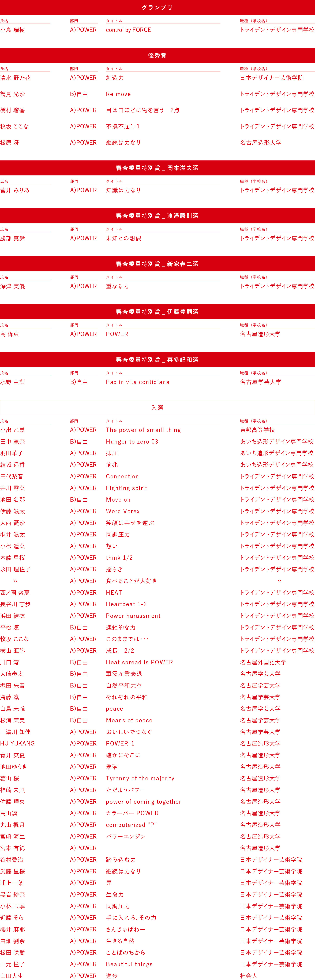Click the '審査委員特別賞 _ 喜多紀和選' header
Image resolution: width=315 pixels, height=980 pixels.
click(157, 360)
